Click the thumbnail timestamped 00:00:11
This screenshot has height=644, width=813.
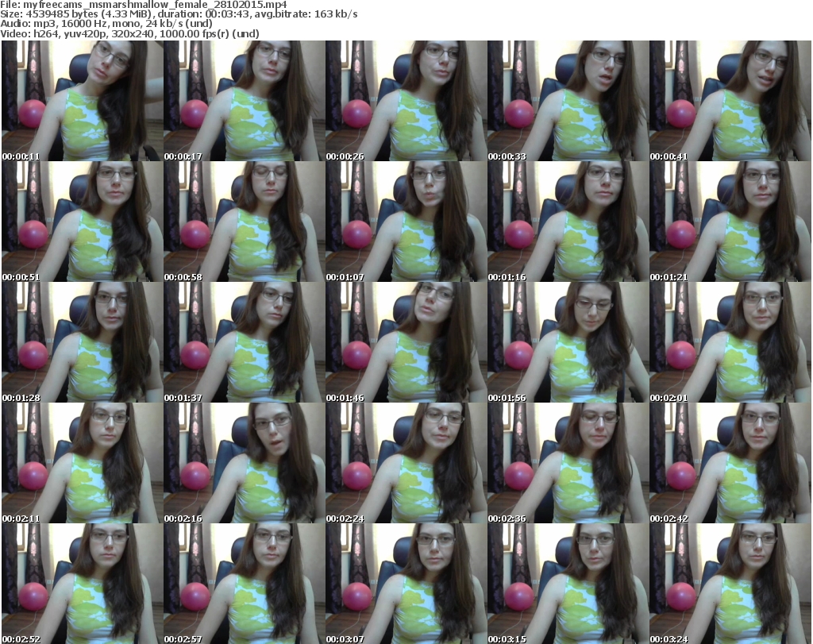pyautogui.click(x=83, y=101)
